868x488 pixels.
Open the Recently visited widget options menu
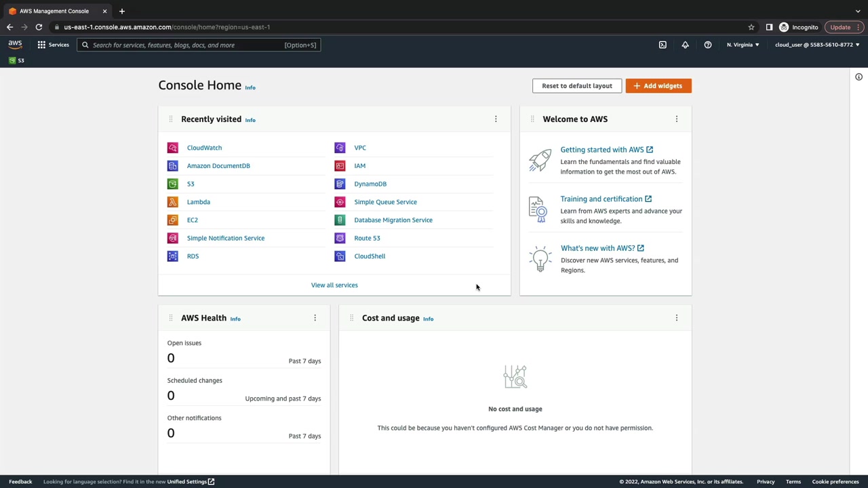(496, 119)
